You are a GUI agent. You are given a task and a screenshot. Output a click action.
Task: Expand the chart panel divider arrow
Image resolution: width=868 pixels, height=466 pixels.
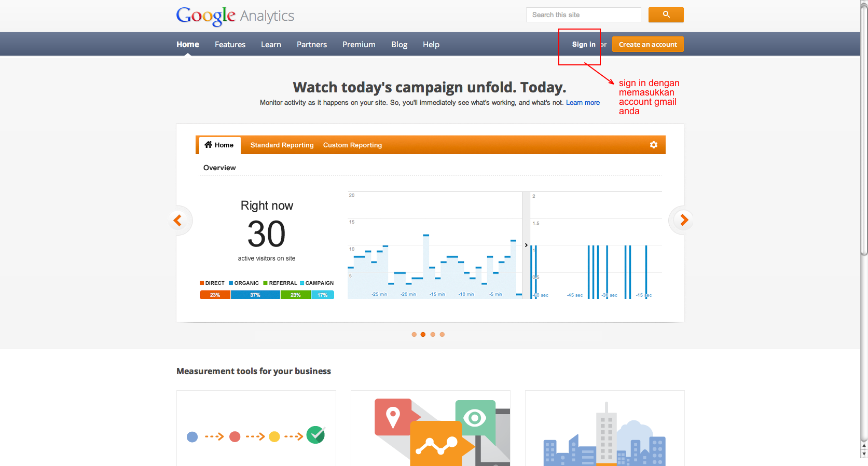click(x=526, y=245)
